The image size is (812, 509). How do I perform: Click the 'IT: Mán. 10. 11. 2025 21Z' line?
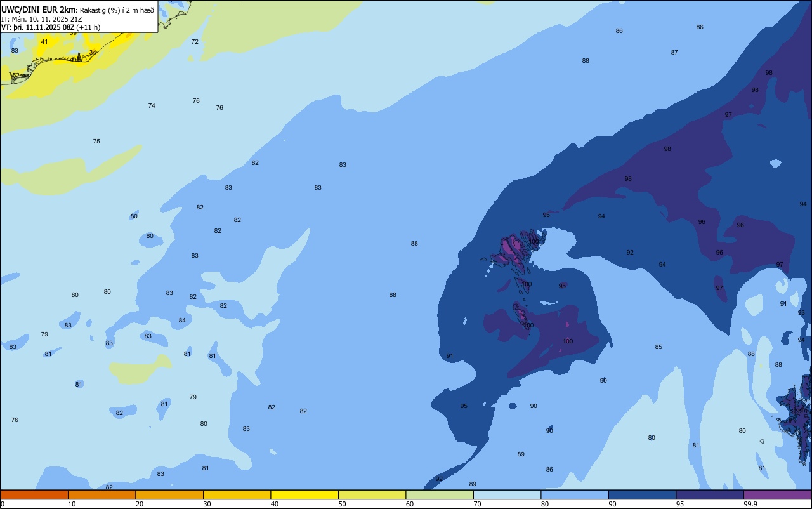point(41,19)
